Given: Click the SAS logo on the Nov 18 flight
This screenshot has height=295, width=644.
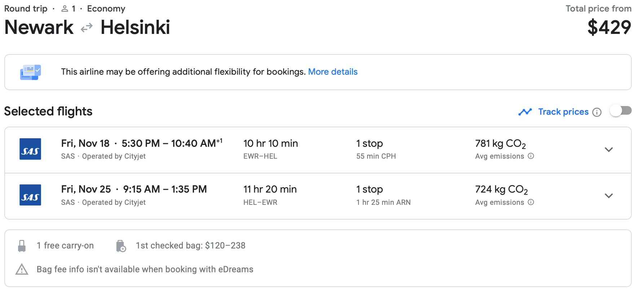Looking at the screenshot, I should (x=30, y=149).
